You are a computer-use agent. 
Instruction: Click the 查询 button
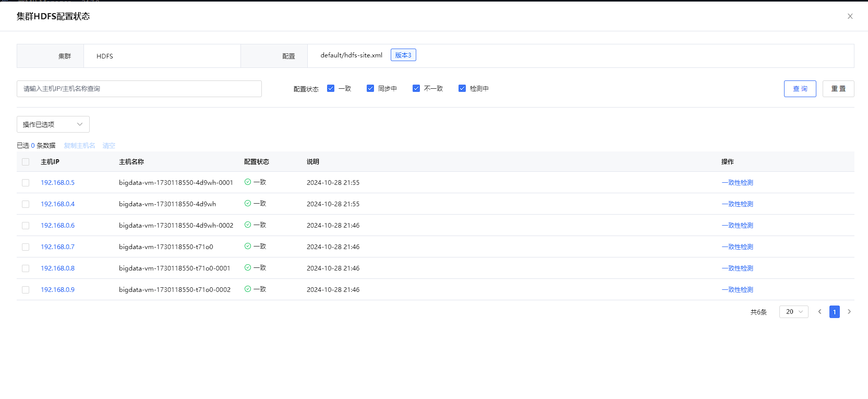click(x=800, y=89)
